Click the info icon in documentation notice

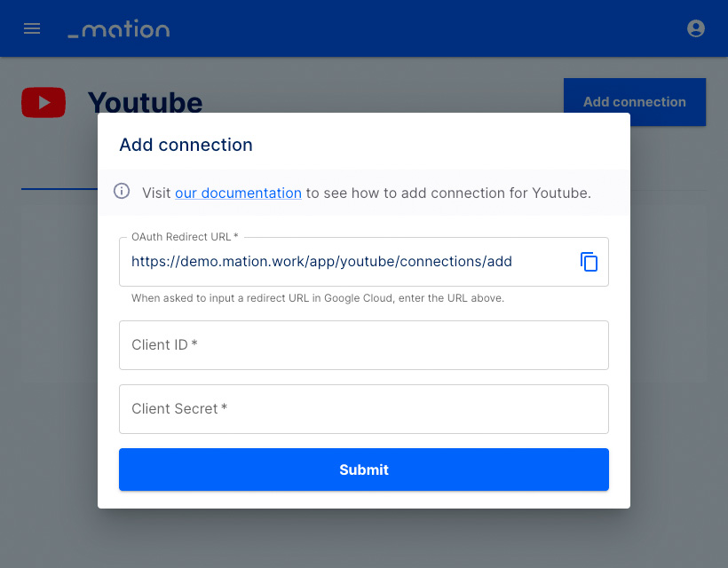click(122, 191)
